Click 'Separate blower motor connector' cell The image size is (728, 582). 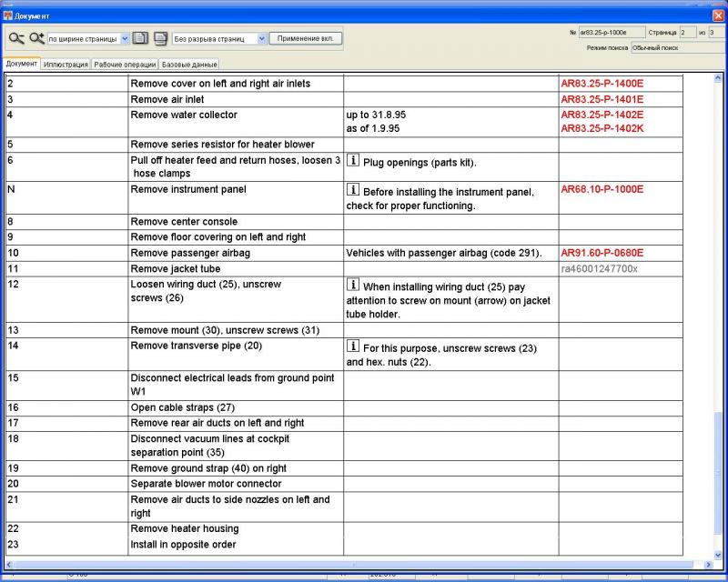236,484
